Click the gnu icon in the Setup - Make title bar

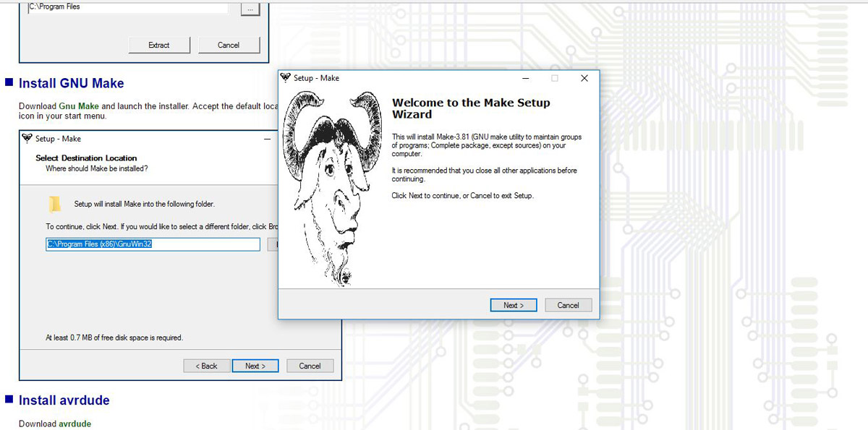pos(286,78)
